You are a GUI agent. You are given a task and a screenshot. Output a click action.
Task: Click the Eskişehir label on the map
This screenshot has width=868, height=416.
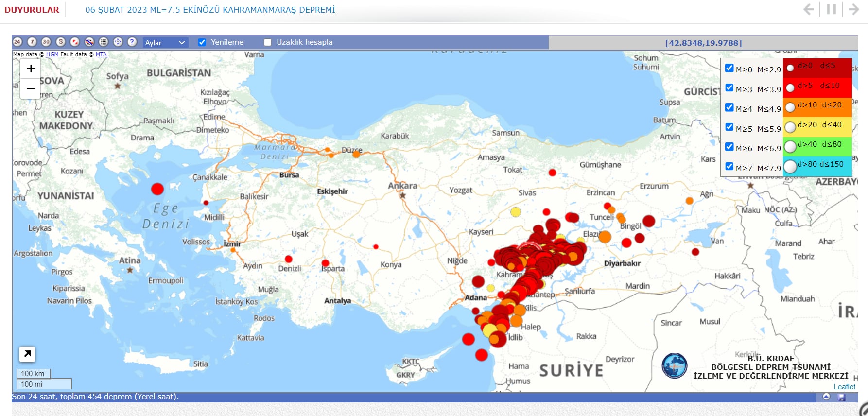point(332,191)
